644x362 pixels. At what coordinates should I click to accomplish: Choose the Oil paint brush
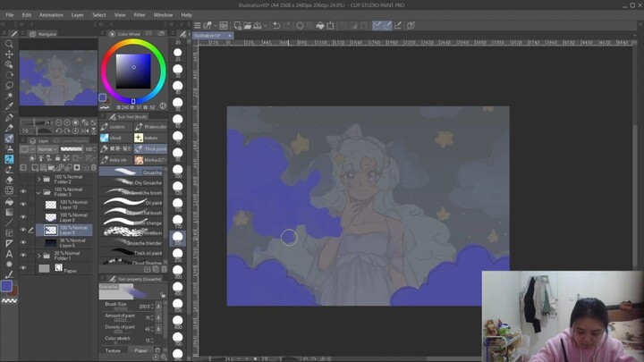pyautogui.click(x=131, y=203)
